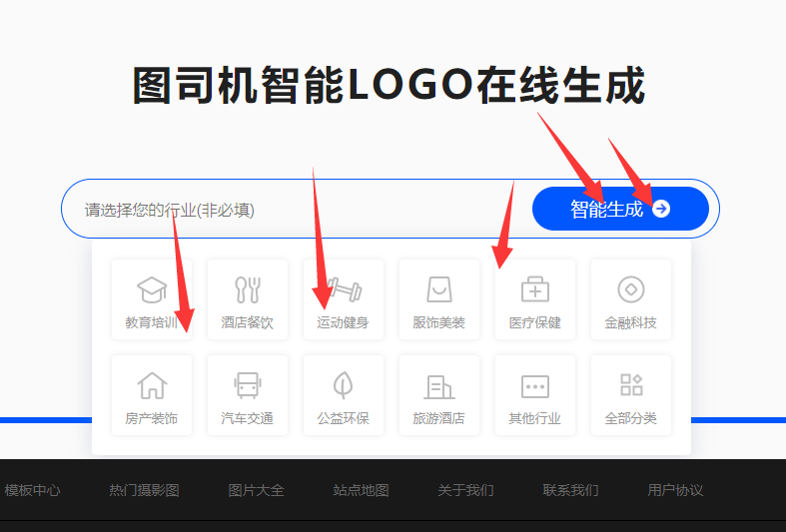Click the 全部分类 label text
Image resolution: width=786 pixels, height=532 pixels.
(x=630, y=418)
